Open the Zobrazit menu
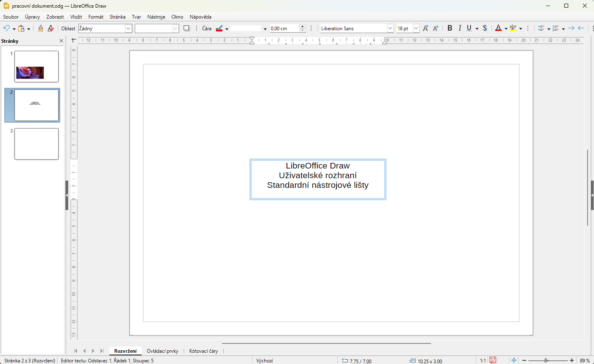 click(55, 17)
